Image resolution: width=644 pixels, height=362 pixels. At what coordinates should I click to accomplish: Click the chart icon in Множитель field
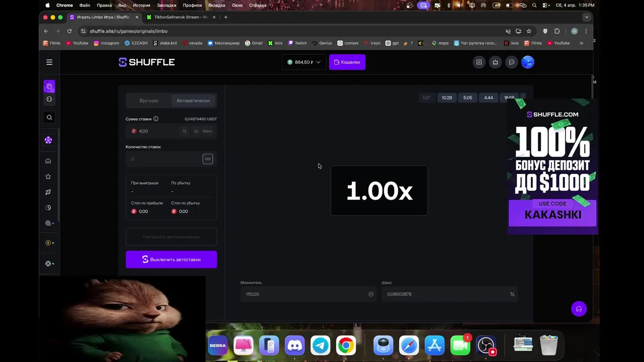371,294
